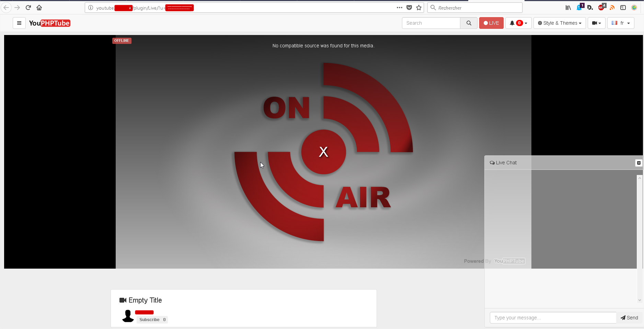Click the Live Chat header title

click(x=503, y=163)
